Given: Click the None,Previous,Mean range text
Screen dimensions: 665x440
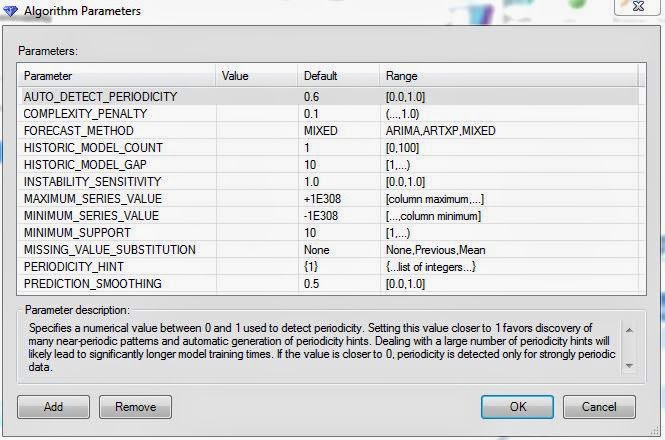Looking at the screenshot, I should (436, 249).
